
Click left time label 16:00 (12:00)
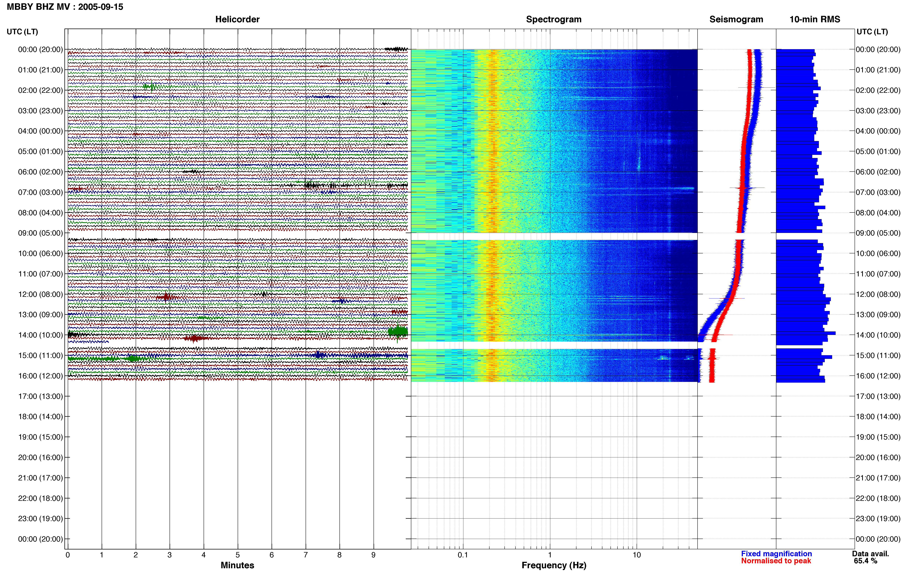point(41,376)
